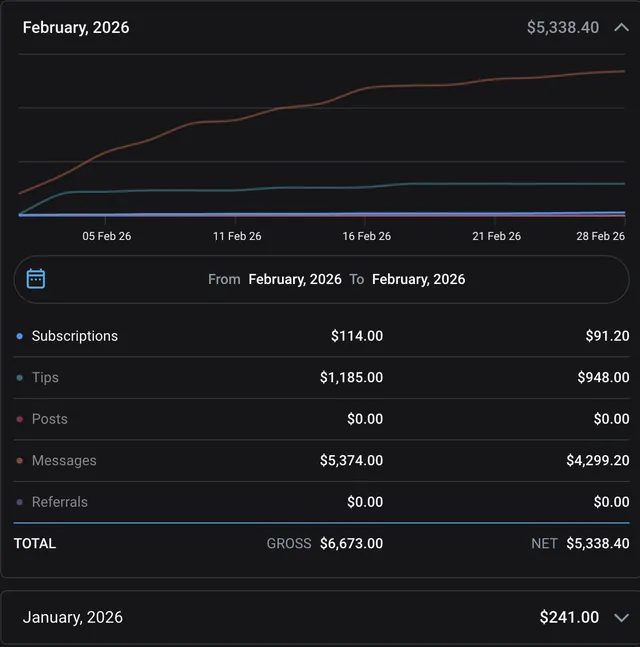Click the teal Tips line on chart

click(x=322, y=188)
